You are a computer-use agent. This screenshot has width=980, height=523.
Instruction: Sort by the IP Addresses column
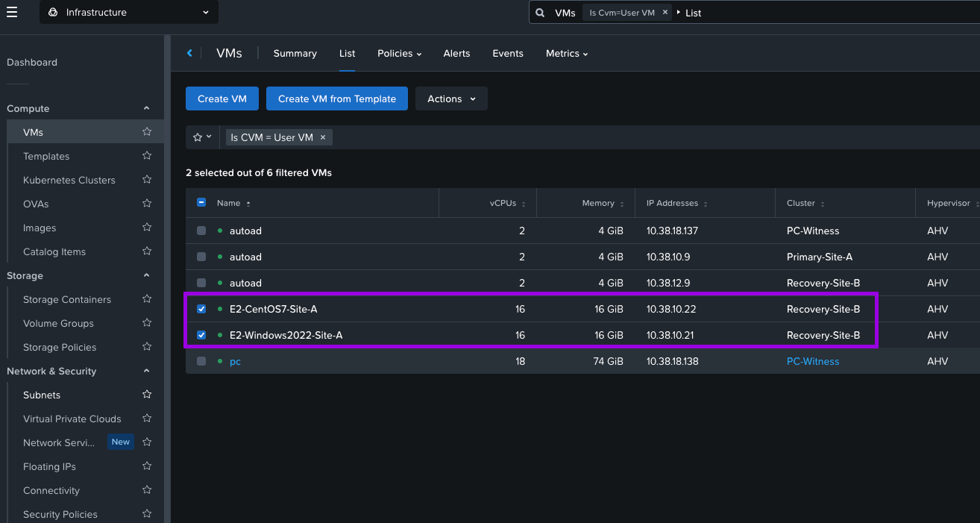tap(677, 203)
